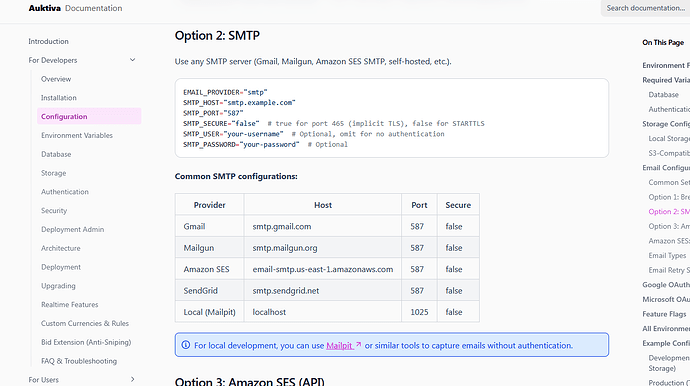Open the Architecture page

pos(61,248)
